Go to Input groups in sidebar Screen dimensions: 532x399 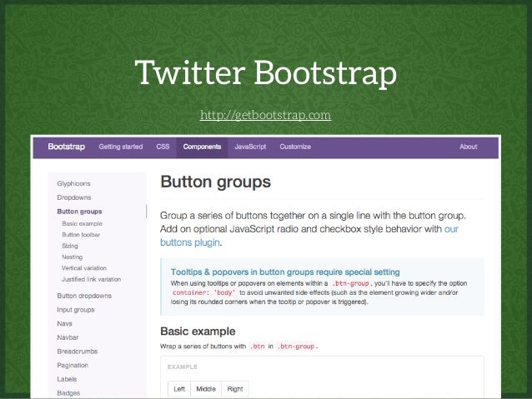point(76,310)
